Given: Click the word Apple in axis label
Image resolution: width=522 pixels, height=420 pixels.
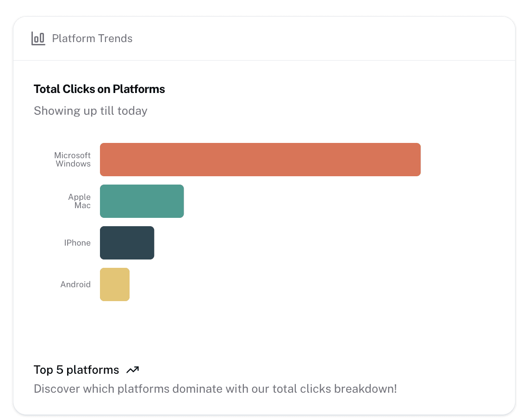Looking at the screenshot, I should point(79,197).
